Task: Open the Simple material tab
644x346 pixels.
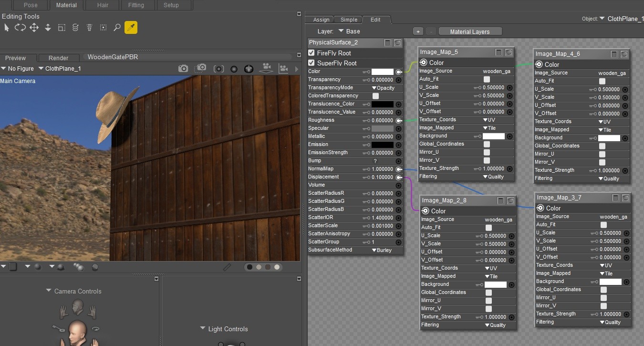Action: coord(349,20)
